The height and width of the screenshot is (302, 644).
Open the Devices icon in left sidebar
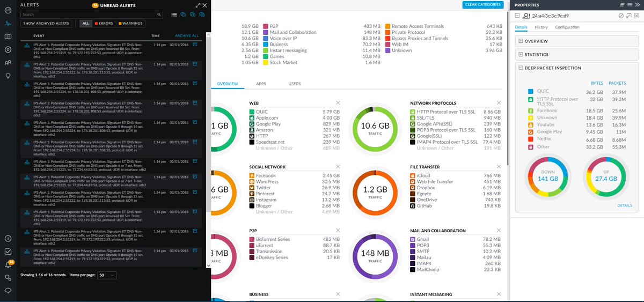[x=8, y=49]
